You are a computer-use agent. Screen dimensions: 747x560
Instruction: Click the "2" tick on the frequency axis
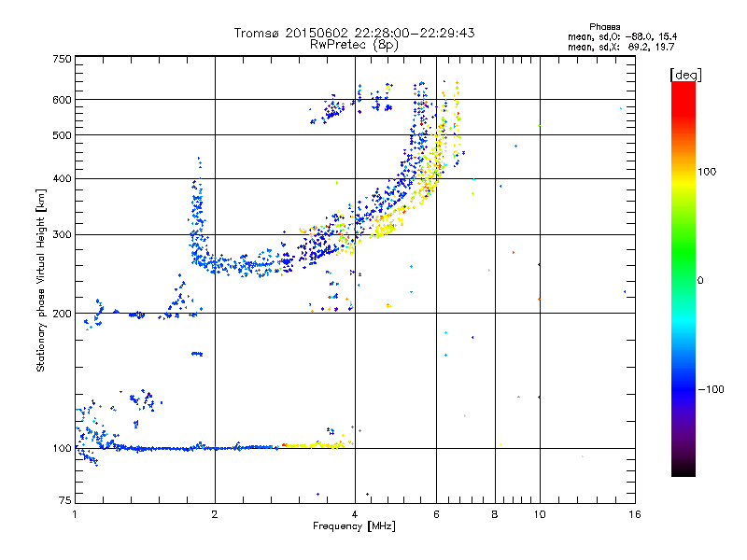[x=215, y=514]
